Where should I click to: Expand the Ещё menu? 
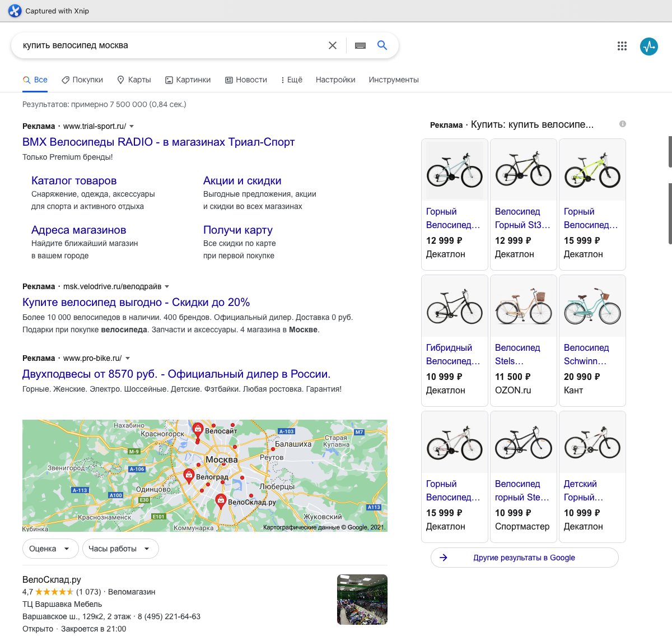point(291,80)
